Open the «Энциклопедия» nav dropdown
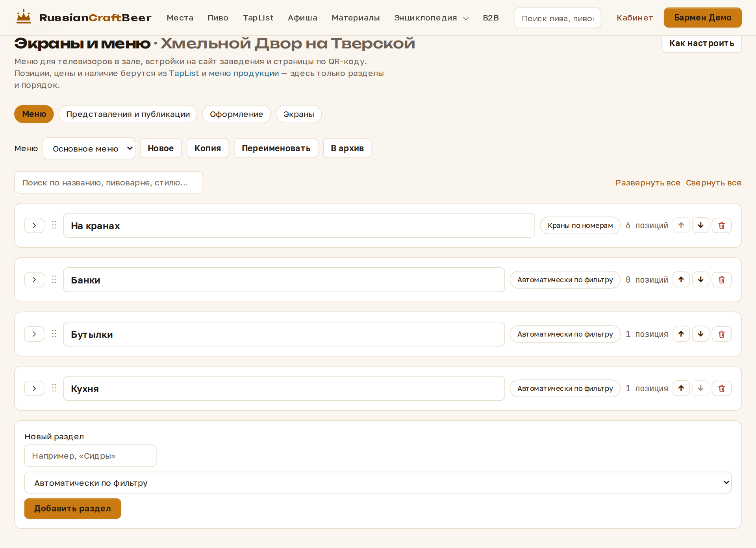Screen dimensions: 756x548 point(431,18)
